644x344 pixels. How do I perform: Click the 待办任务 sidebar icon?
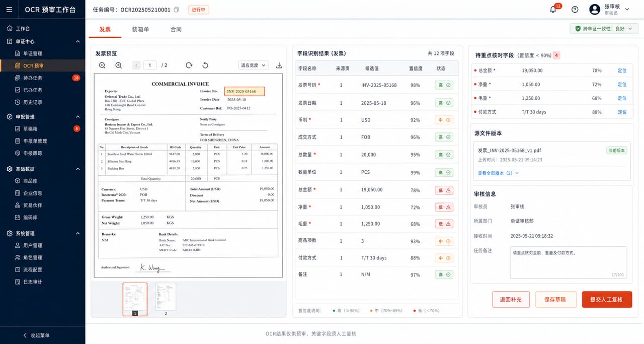(18, 78)
